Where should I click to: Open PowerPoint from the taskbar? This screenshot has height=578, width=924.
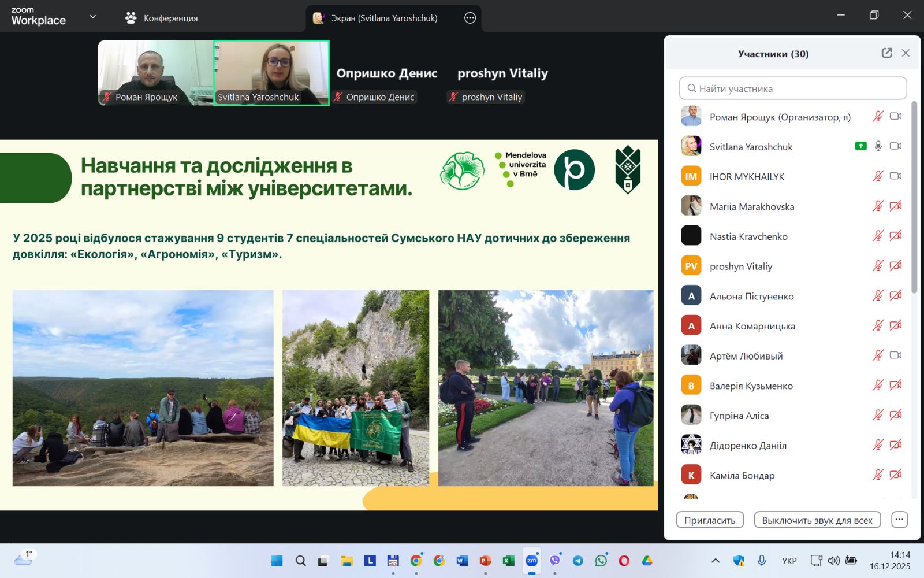pyautogui.click(x=485, y=561)
